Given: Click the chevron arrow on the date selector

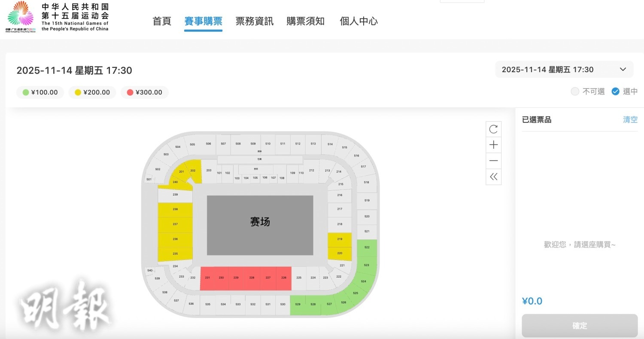Looking at the screenshot, I should (623, 69).
